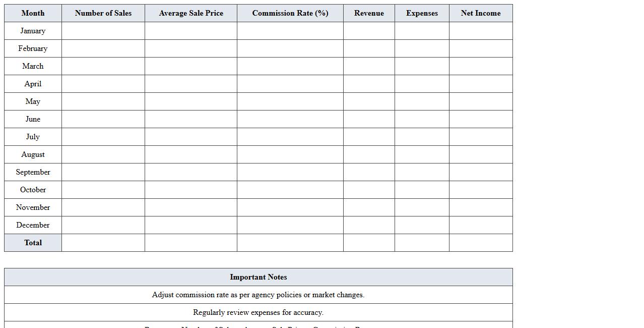Image resolution: width=644 pixels, height=328 pixels.
Task: Select the Net Income column header
Action: pyautogui.click(x=481, y=13)
